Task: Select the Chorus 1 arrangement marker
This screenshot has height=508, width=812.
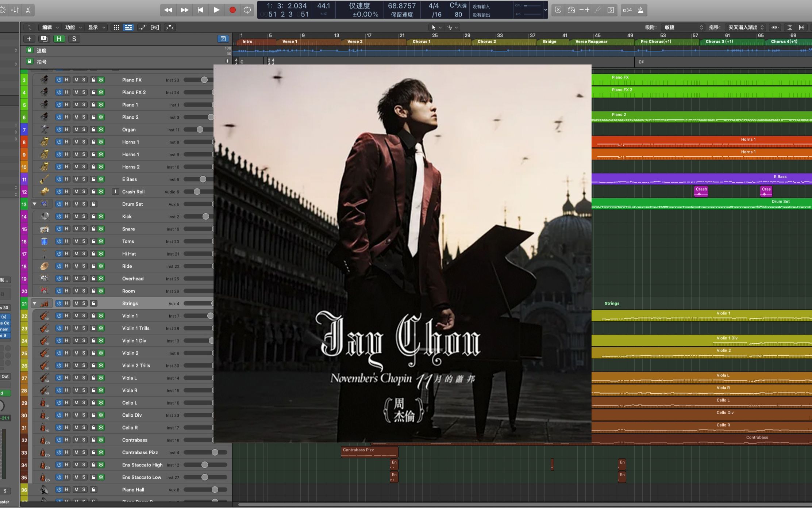Action: click(439, 42)
